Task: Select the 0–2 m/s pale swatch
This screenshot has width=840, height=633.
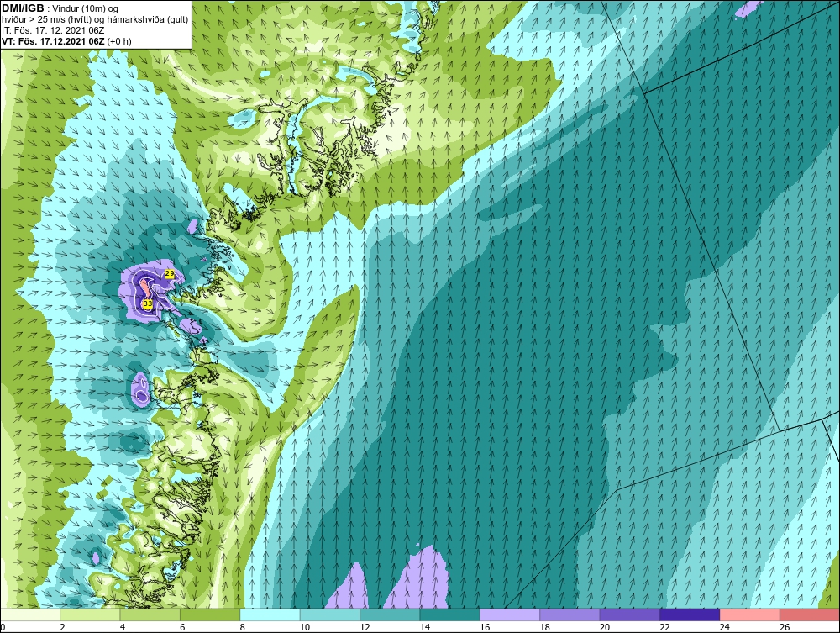Action: pyautogui.click(x=30, y=615)
